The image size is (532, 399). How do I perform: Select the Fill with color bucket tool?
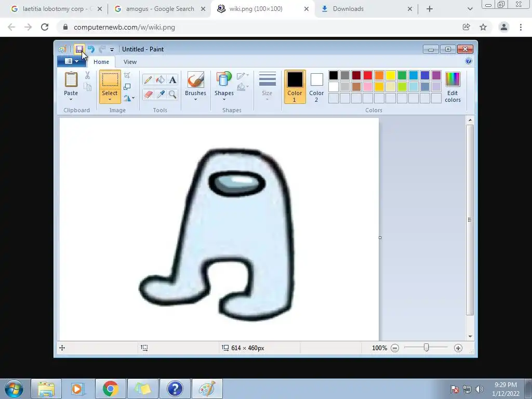pyautogui.click(x=161, y=79)
